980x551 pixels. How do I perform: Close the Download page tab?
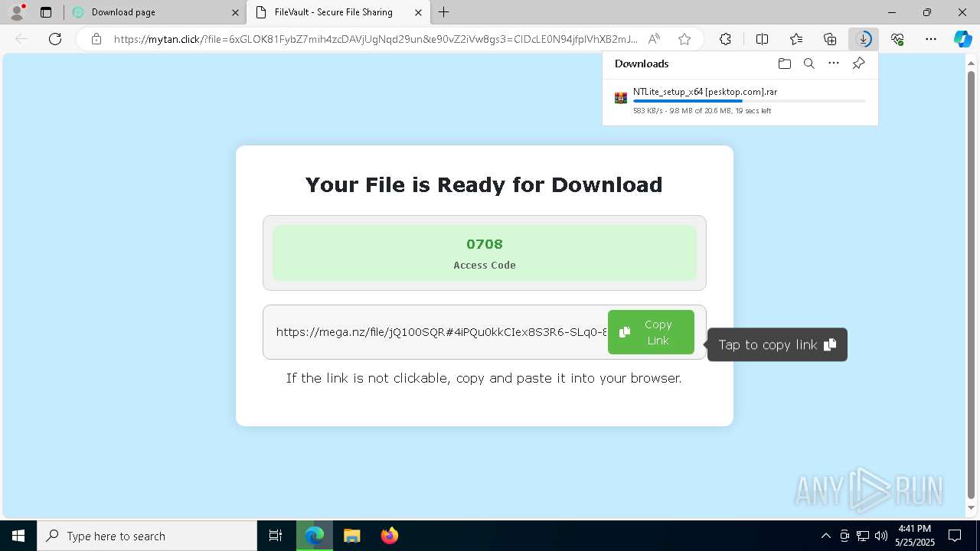point(235,12)
